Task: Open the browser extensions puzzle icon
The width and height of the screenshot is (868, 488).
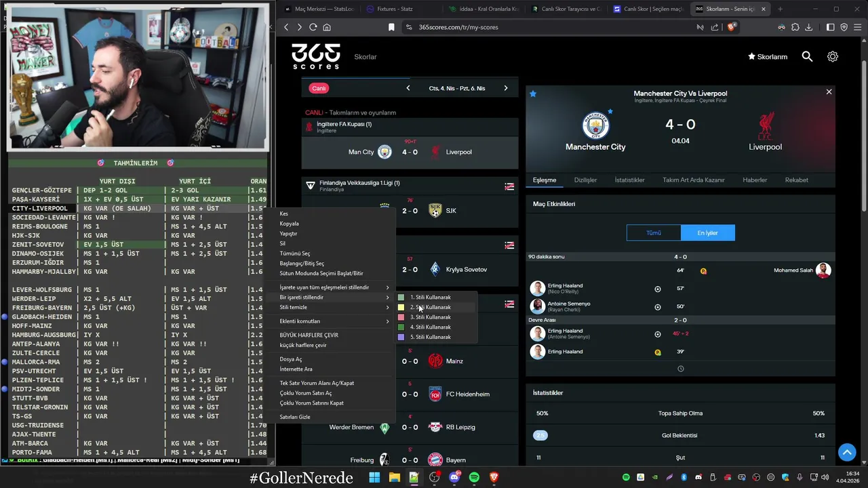Action: pyautogui.click(x=795, y=27)
